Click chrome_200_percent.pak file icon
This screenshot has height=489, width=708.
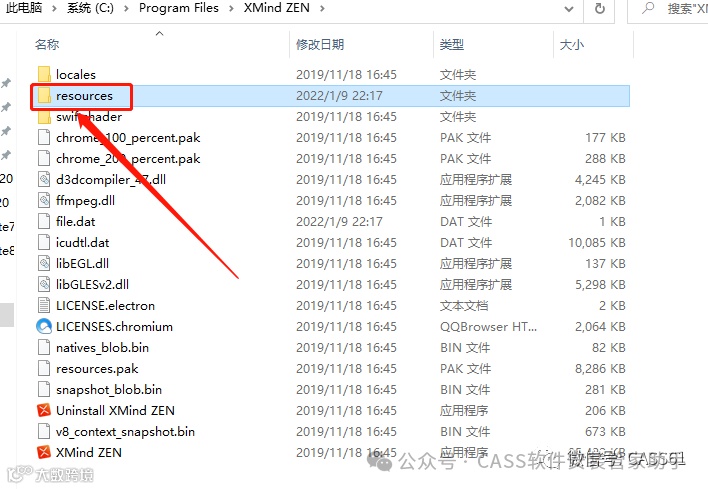click(x=44, y=159)
